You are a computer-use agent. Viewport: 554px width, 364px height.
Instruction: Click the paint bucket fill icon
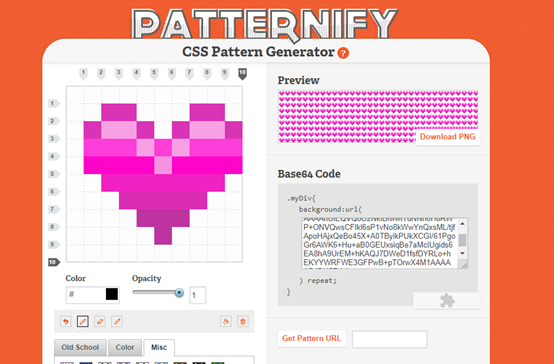(x=226, y=322)
